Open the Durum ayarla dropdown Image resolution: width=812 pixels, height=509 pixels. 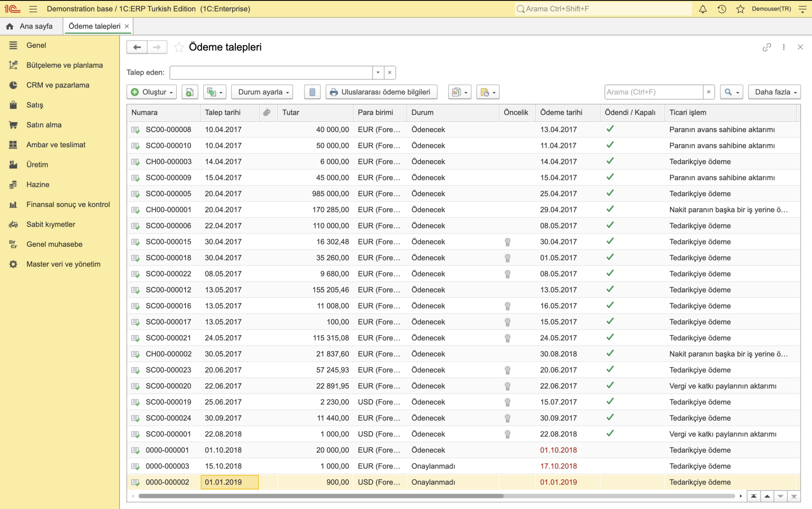click(262, 92)
